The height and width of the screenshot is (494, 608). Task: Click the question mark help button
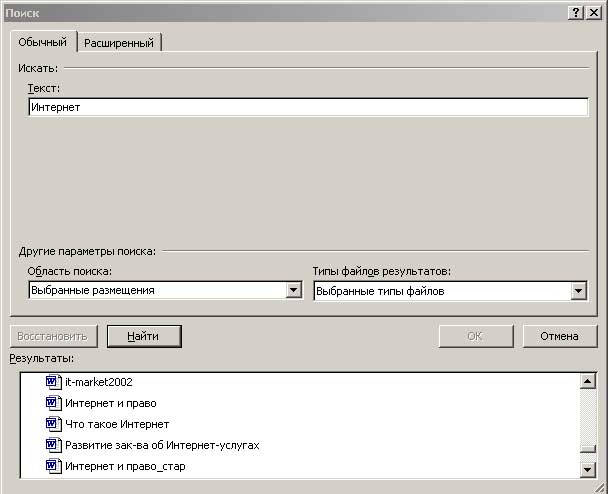[576, 11]
